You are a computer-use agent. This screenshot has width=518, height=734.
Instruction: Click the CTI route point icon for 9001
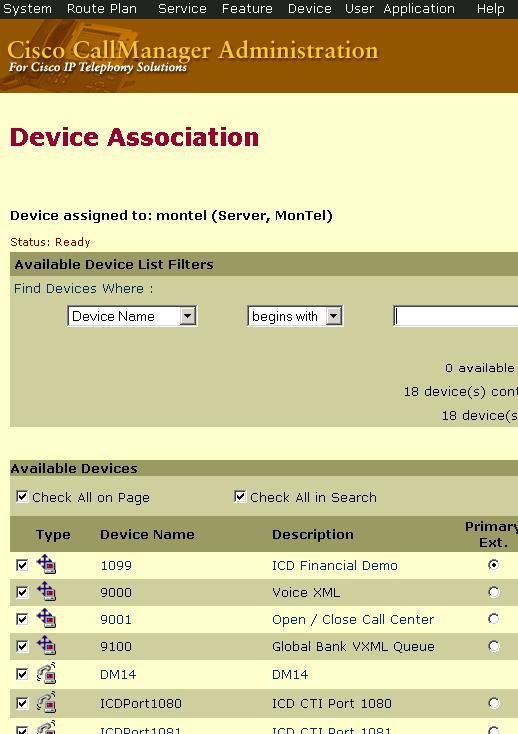tap(46, 618)
